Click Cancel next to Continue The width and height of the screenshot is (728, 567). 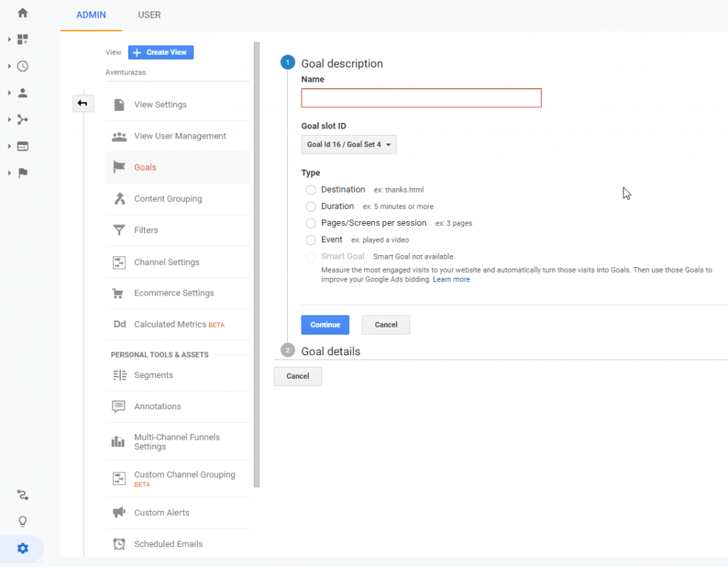(386, 325)
